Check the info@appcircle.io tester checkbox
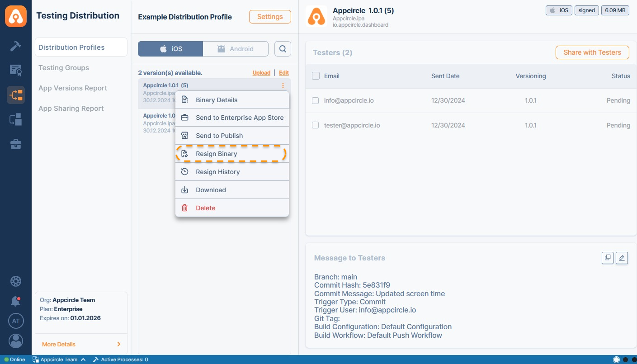637x364 pixels. 316,100
